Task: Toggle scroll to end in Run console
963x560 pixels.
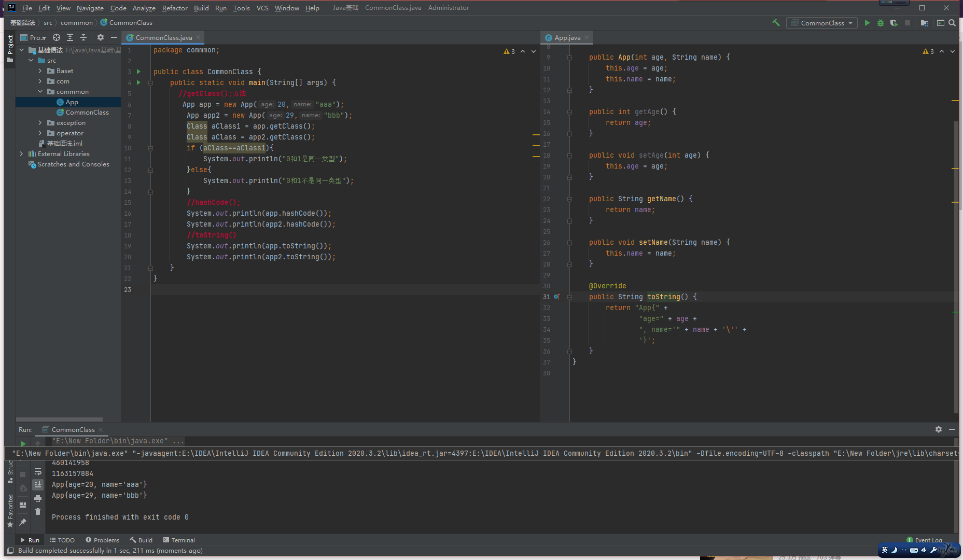Action: (38, 485)
